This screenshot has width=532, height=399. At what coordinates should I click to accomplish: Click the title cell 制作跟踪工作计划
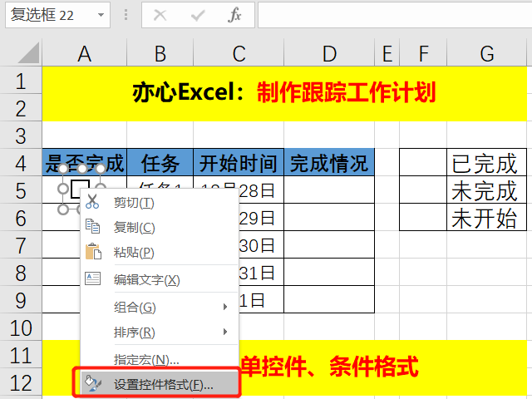point(284,94)
